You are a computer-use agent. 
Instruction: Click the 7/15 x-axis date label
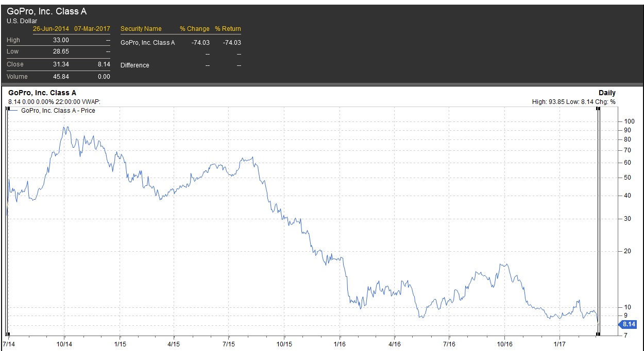pyautogui.click(x=228, y=343)
